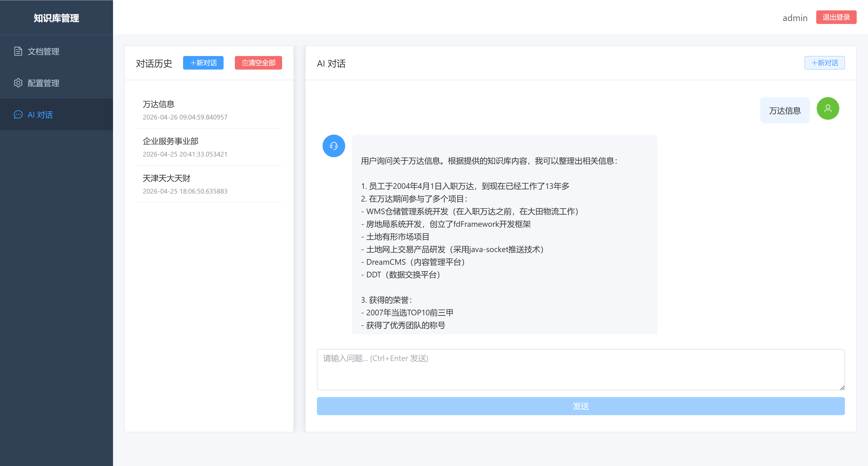This screenshot has height=466, width=868.
Task: Click the 万达信息 user message bubble
Action: click(x=785, y=110)
